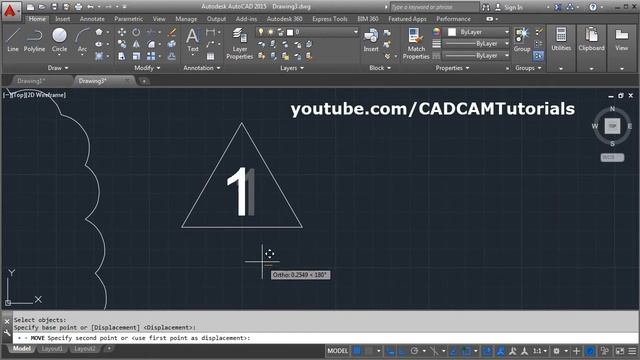This screenshot has width=640, height=360.
Task: Expand the Properties panel title
Action: pos(452,68)
